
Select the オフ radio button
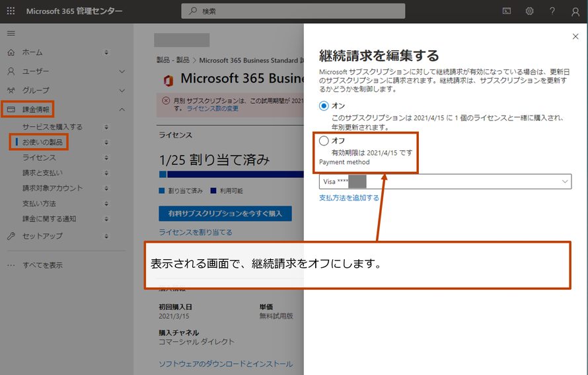coord(324,141)
